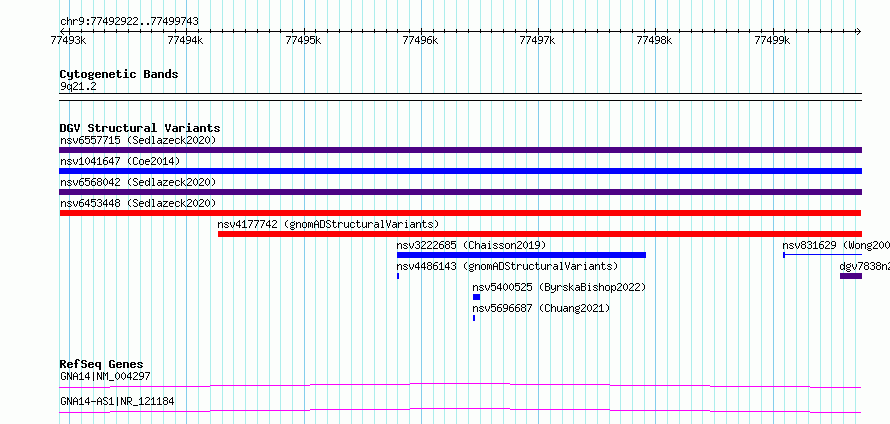Screen dimensions: 890x424
Task: Click the nsv6568042 (Sedlazeck2020) label
Action: (138, 182)
